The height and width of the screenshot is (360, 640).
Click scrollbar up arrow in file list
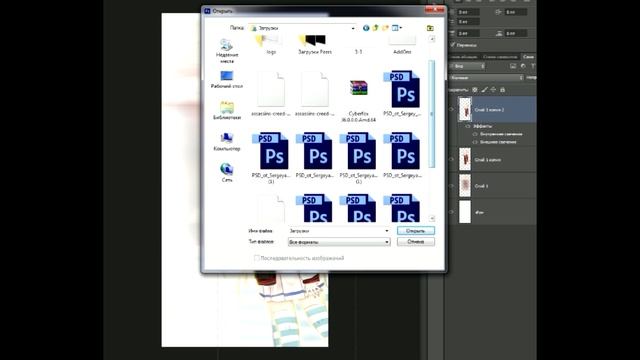pos(432,39)
